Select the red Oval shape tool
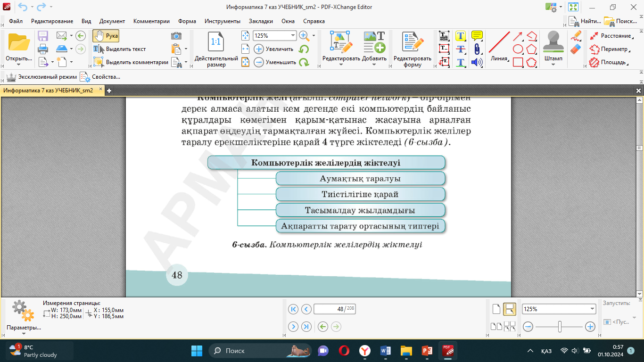 [518, 49]
